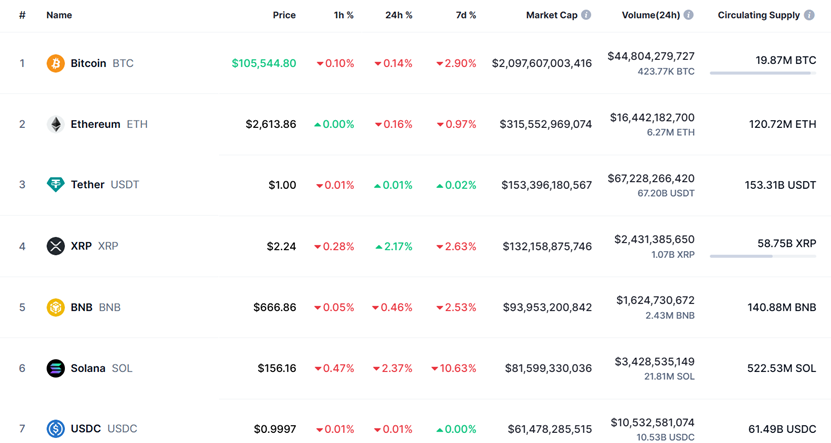Click the Ethereum diamond logo icon
Viewport: 831px width, 443px height.
tap(56, 124)
